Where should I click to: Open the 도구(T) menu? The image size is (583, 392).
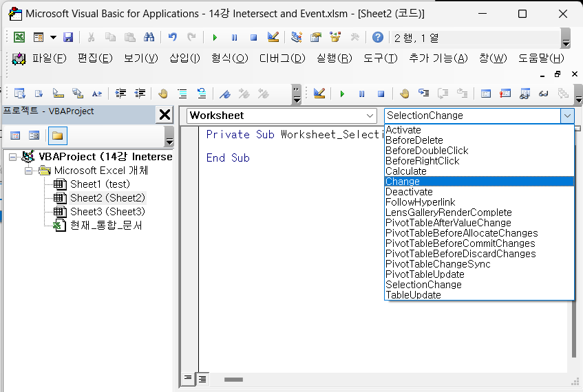(381, 58)
